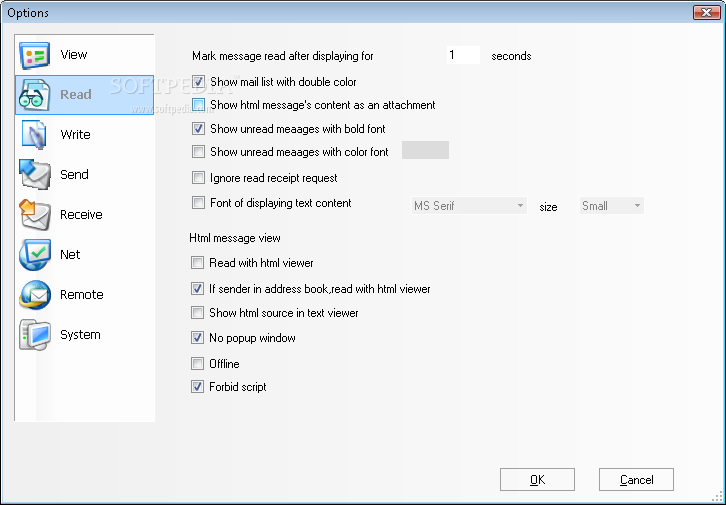Click the OK button
The image size is (726, 505).
click(x=537, y=480)
